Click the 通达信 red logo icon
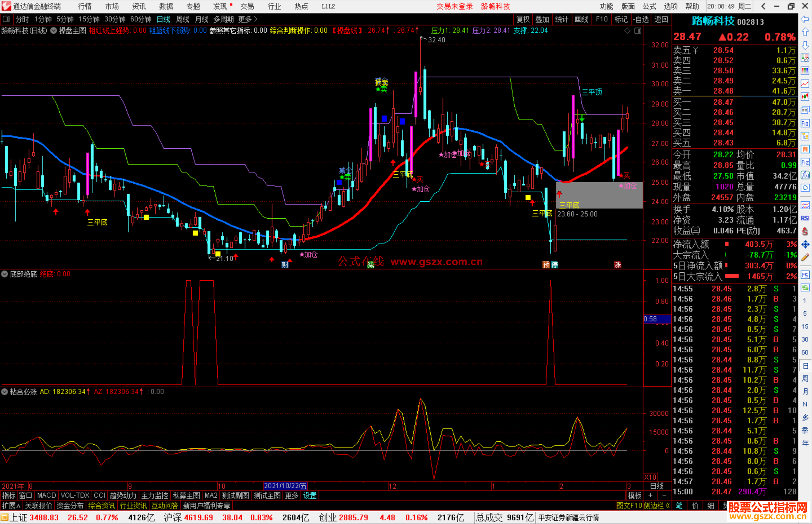The image size is (812, 524). [6, 6]
